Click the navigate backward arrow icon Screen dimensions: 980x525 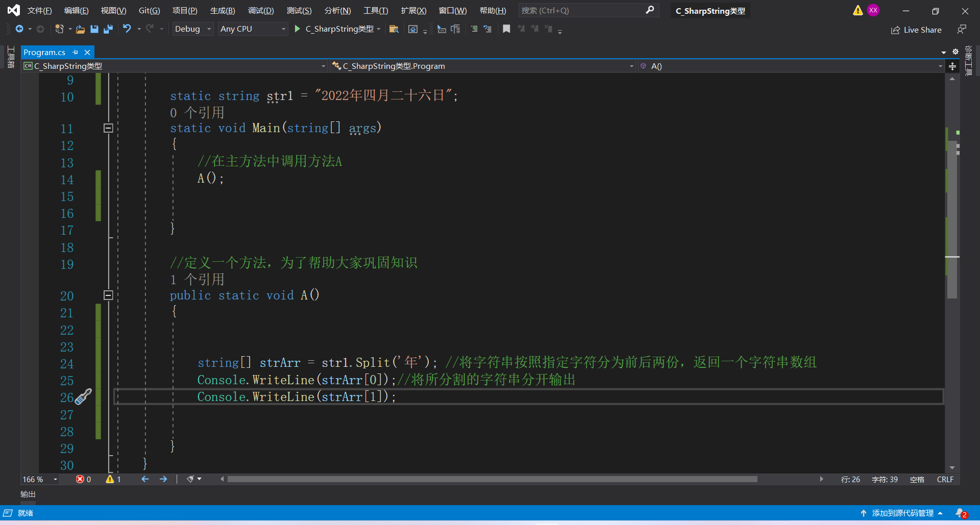coord(19,29)
